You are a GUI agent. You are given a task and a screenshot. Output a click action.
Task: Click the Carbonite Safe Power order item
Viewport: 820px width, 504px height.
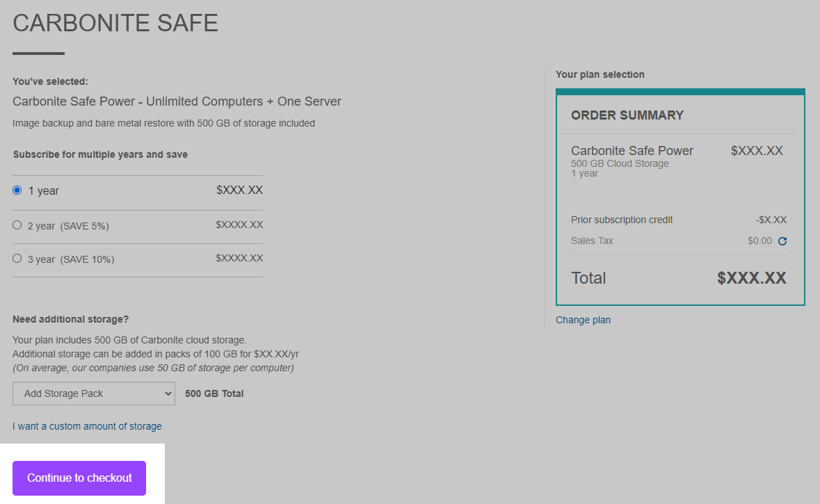pyautogui.click(x=632, y=151)
